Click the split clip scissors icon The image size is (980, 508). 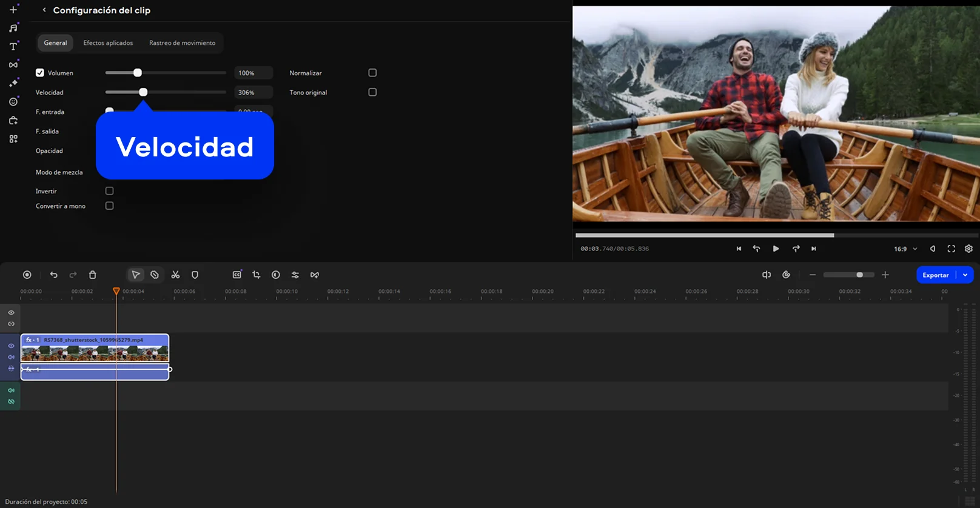pyautogui.click(x=175, y=275)
